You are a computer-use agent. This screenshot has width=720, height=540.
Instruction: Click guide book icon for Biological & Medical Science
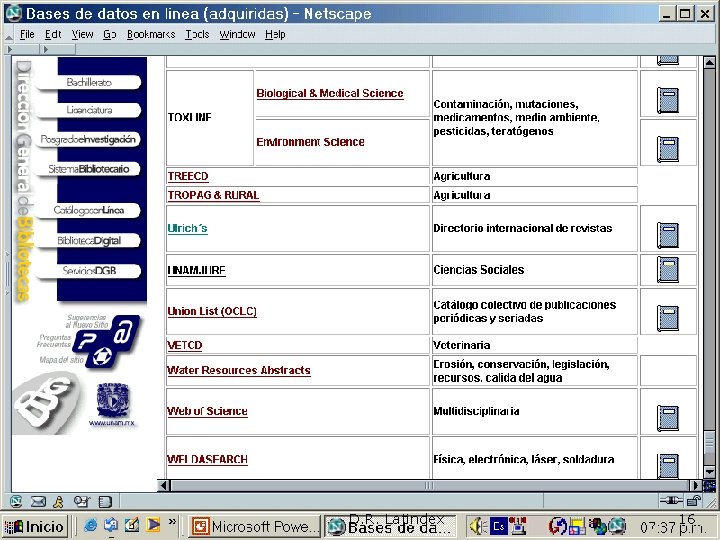click(x=668, y=100)
